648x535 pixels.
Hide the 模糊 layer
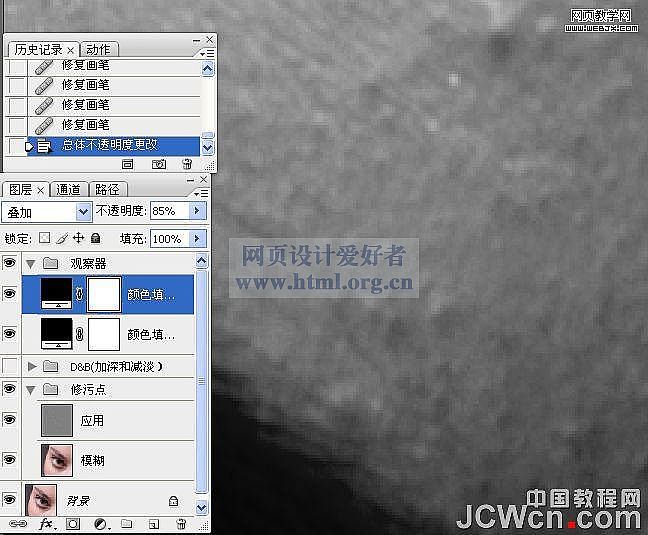(10, 459)
